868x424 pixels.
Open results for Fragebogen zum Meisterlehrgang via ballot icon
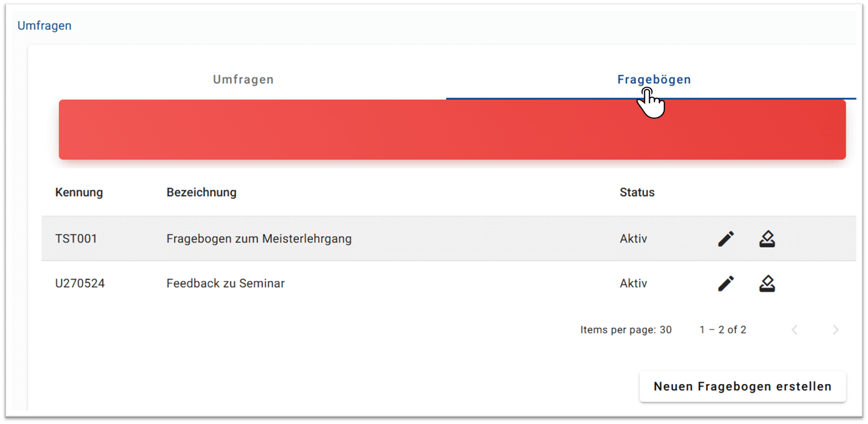[x=767, y=238]
